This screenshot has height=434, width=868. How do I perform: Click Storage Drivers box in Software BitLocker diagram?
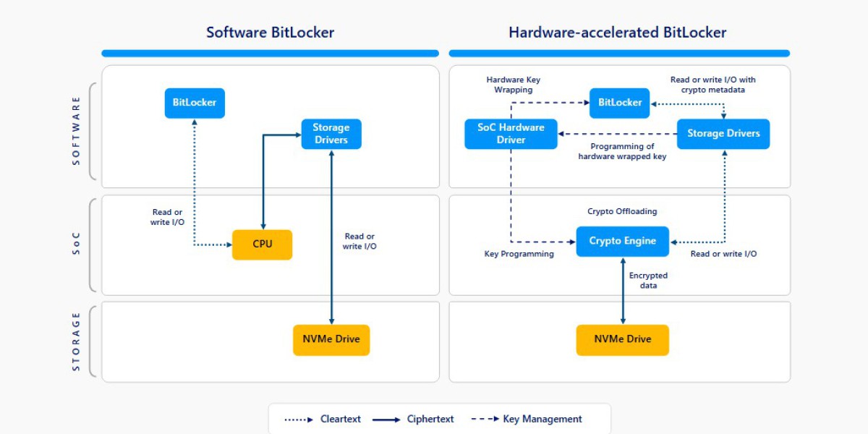coord(331,134)
